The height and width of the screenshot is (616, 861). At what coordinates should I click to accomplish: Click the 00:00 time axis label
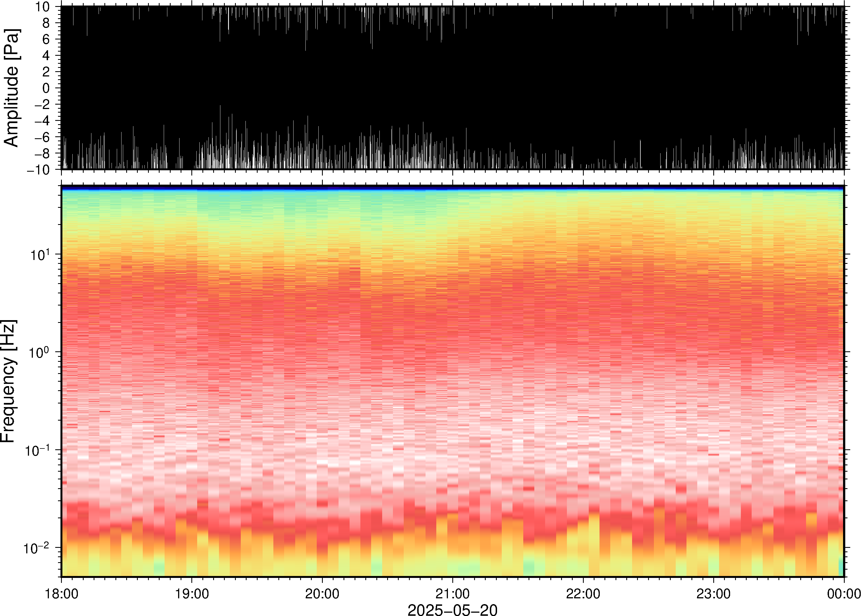point(844,594)
